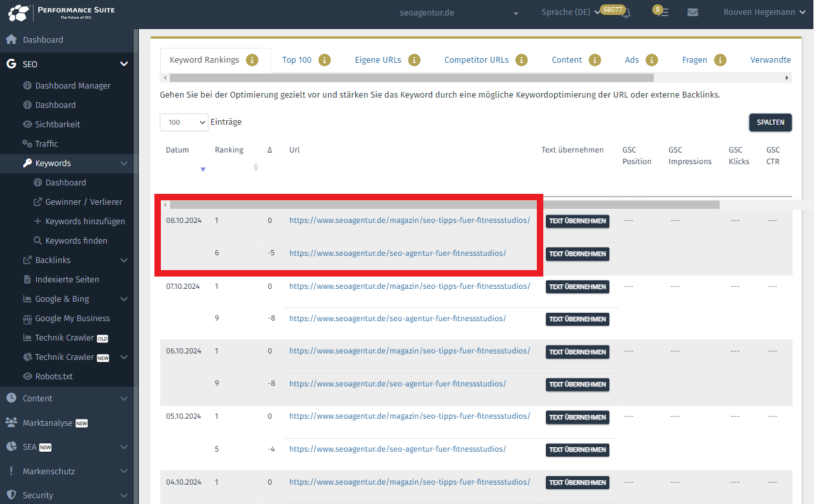814x504 pixels.
Task: Click the eye icon beside Sichtbarkeit
Action: pos(27,124)
